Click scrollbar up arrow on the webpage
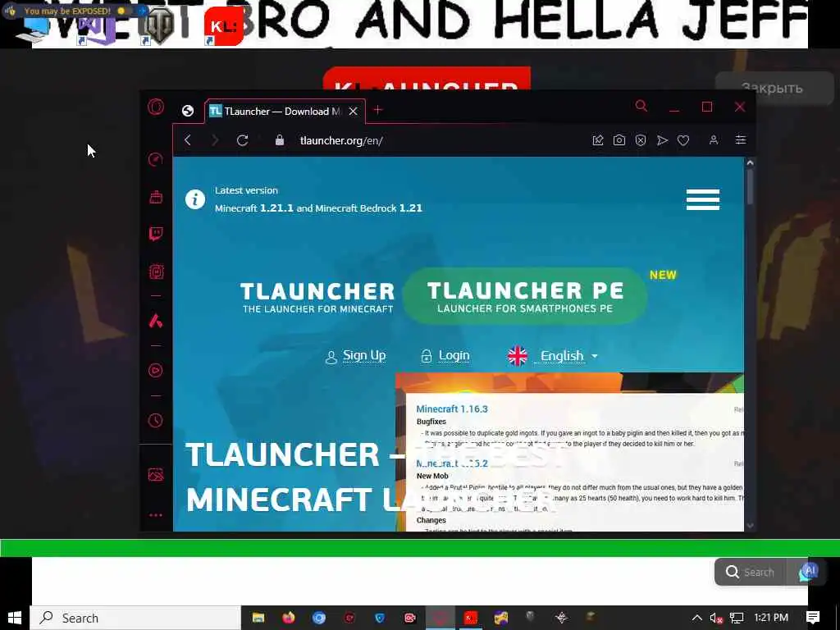Screen dimensions: 840x630 750,162
